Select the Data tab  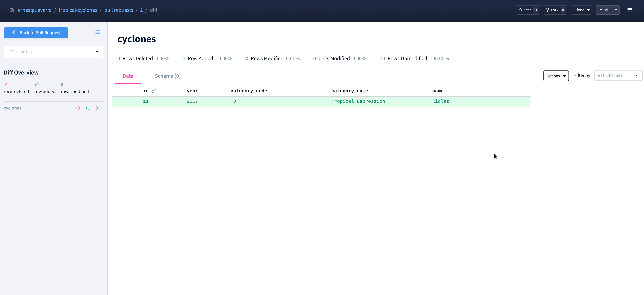[128, 76]
